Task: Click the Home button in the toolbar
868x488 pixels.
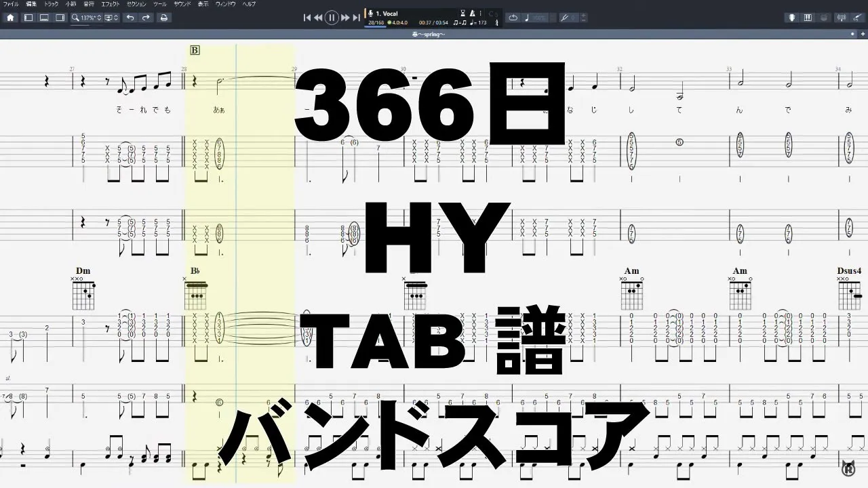Action: (10, 18)
